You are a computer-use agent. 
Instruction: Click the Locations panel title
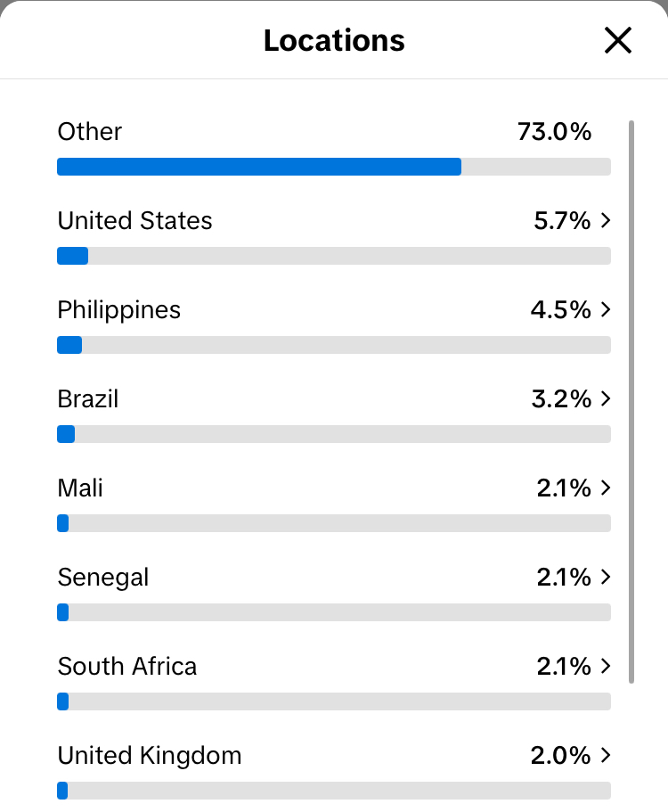(x=334, y=40)
